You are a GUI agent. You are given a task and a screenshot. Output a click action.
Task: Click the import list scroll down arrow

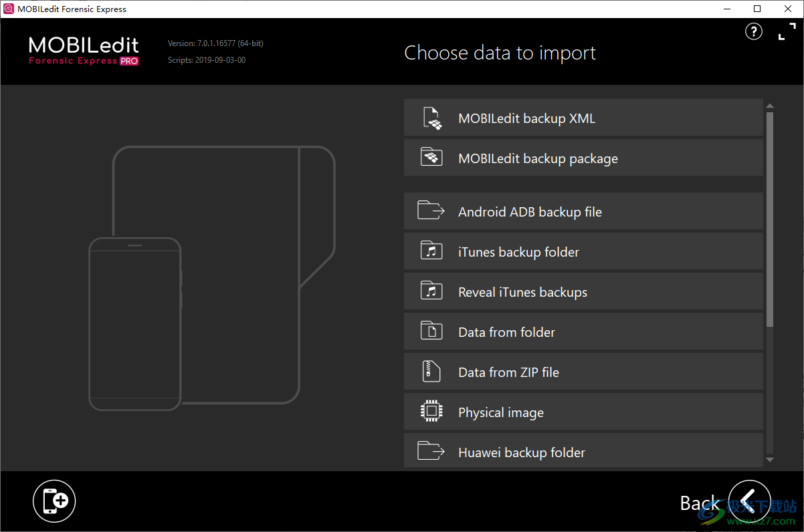[x=770, y=460]
